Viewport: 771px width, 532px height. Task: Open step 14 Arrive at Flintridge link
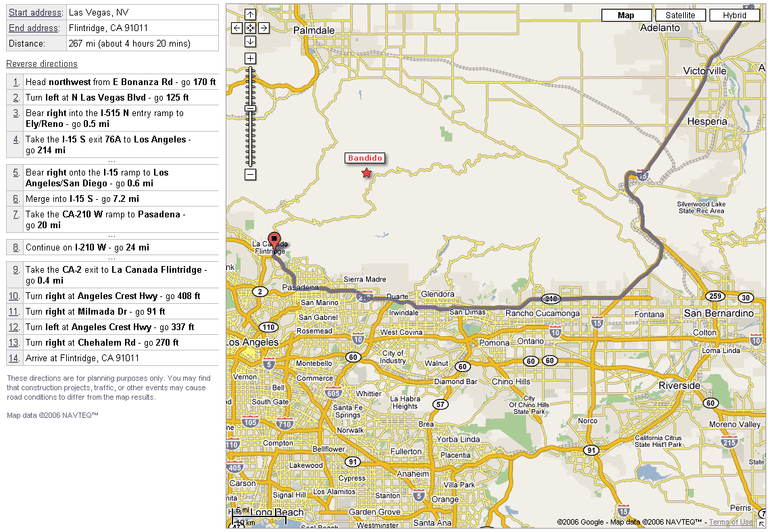(14, 358)
